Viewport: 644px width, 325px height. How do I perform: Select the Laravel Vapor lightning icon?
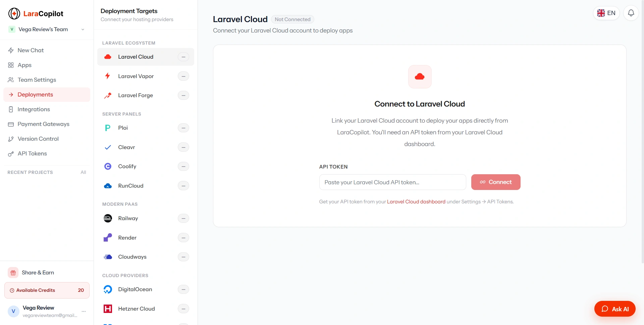click(x=108, y=76)
